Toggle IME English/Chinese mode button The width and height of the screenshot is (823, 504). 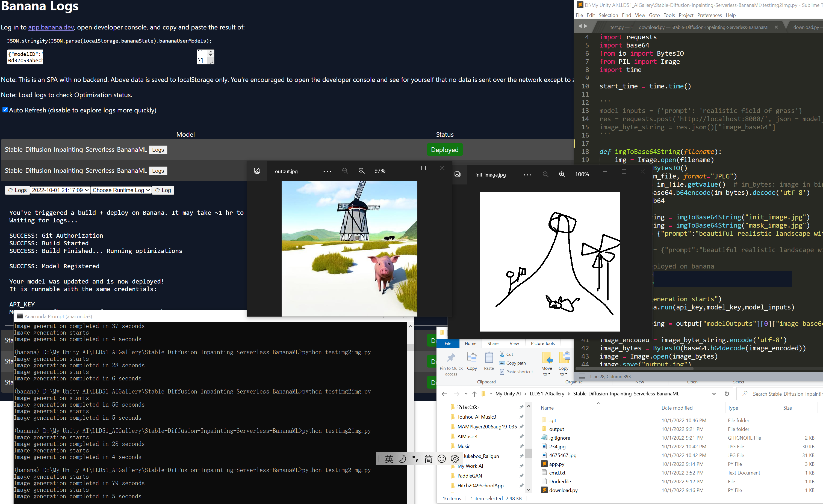click(389, 459)
